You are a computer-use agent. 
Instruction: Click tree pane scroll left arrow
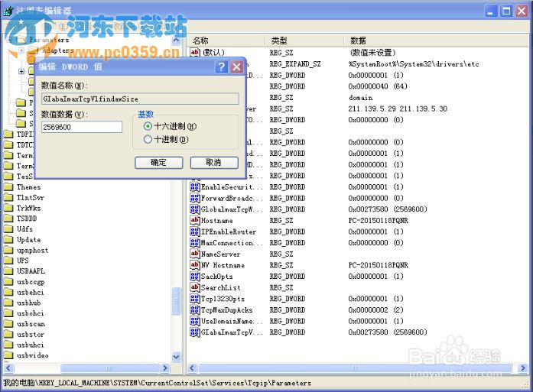8,368
